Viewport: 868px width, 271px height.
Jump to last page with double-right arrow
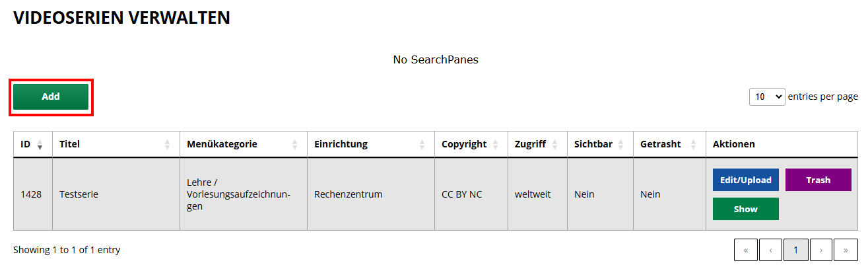pos(846,250)
